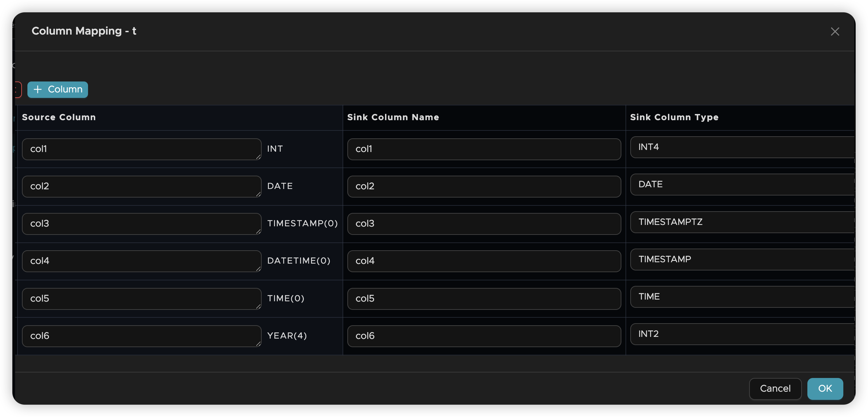Edit source column field col2
868x417 pixels.
click(141, 186)
